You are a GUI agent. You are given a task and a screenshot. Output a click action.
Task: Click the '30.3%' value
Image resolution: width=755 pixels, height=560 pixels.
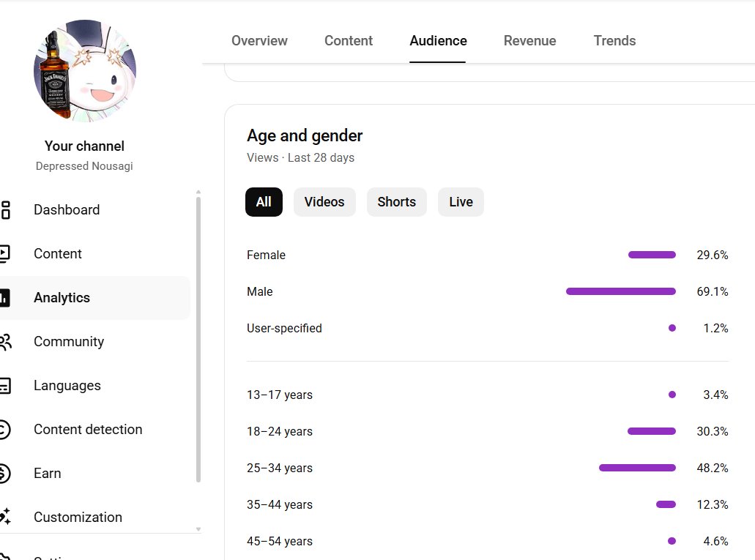click(712, 431)
